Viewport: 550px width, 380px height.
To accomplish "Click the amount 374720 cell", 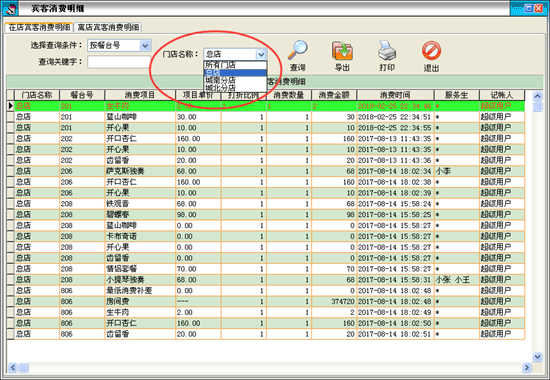I will tap(334, 302).
